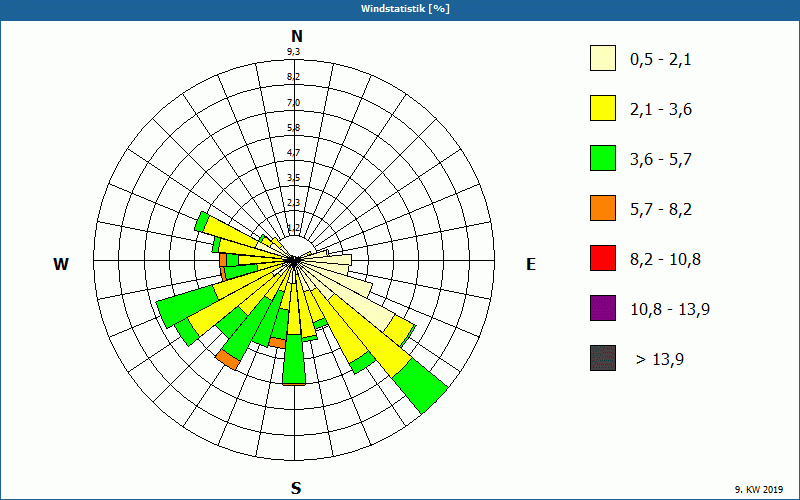The image size is (800, 500).
Task: Click the E compass label
Action: point(531,264)
